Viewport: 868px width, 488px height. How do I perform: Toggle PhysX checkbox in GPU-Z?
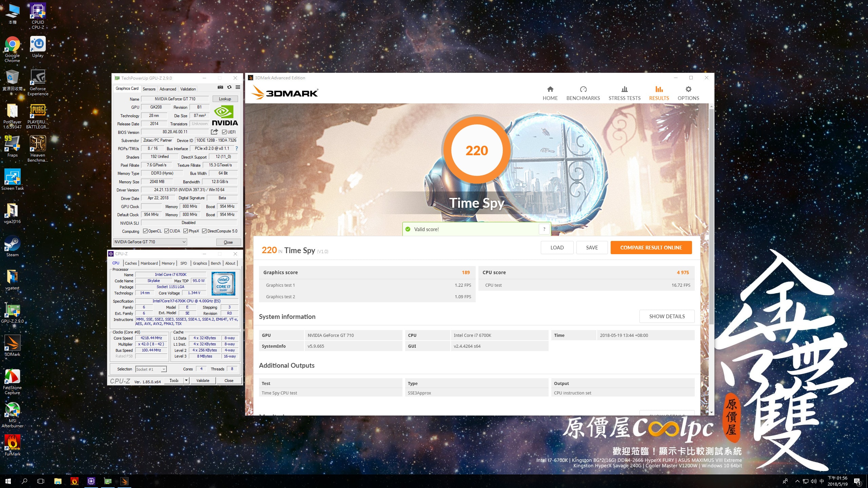[185, 231]
